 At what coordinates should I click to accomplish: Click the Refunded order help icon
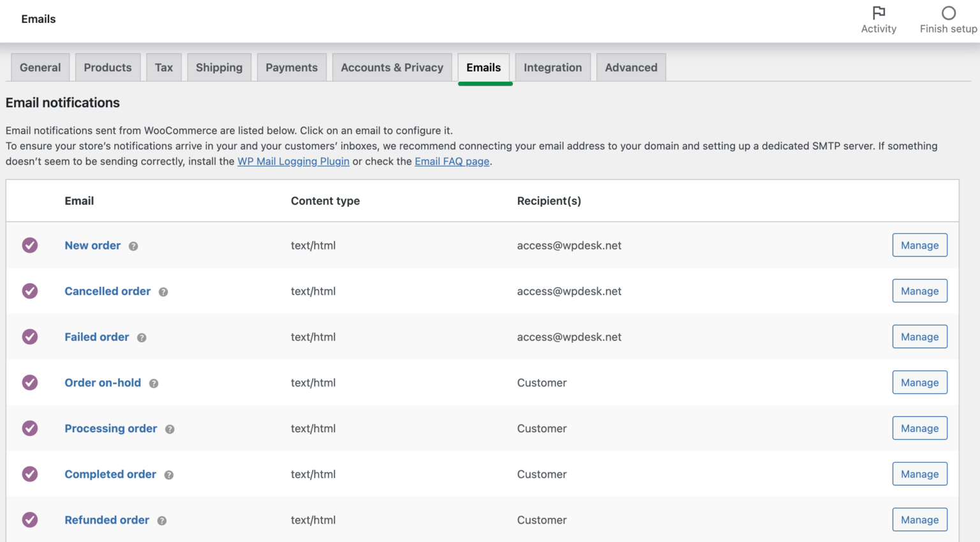[x=161, y=520]
